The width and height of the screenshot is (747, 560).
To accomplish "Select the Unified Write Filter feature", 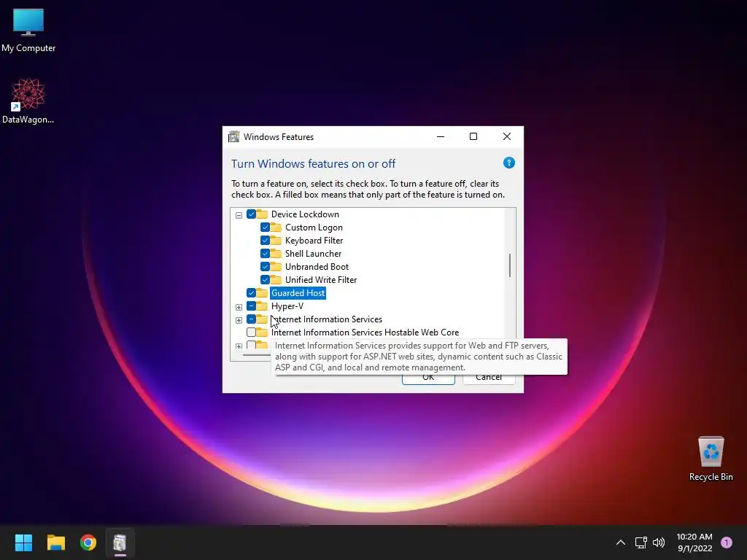I will coord(321,280).
